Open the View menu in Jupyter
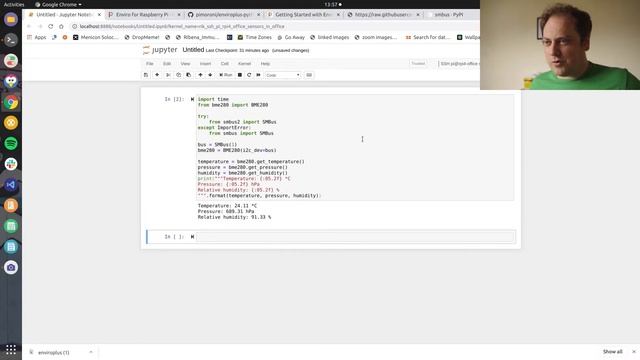The image size is (640, 360). click(185, 64)
